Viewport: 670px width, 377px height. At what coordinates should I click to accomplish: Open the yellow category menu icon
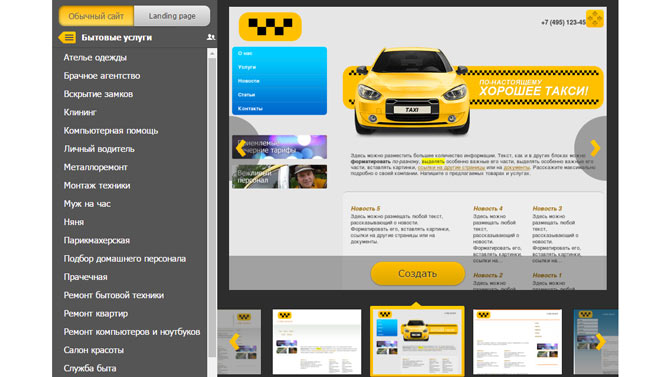point(67,38)
